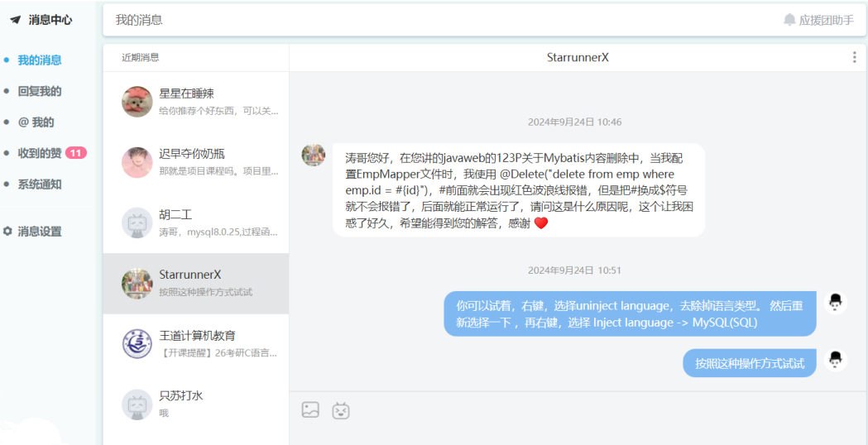This screenshot has height=445, width=868.
Task: Click the 我的消息 page header text
Action: coord(139,20)
